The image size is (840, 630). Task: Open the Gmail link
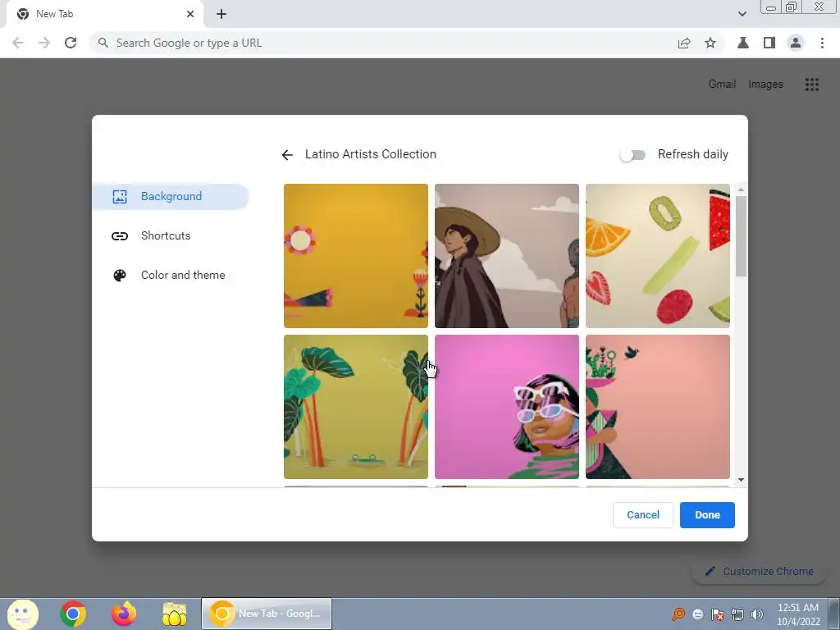point(722,84)
